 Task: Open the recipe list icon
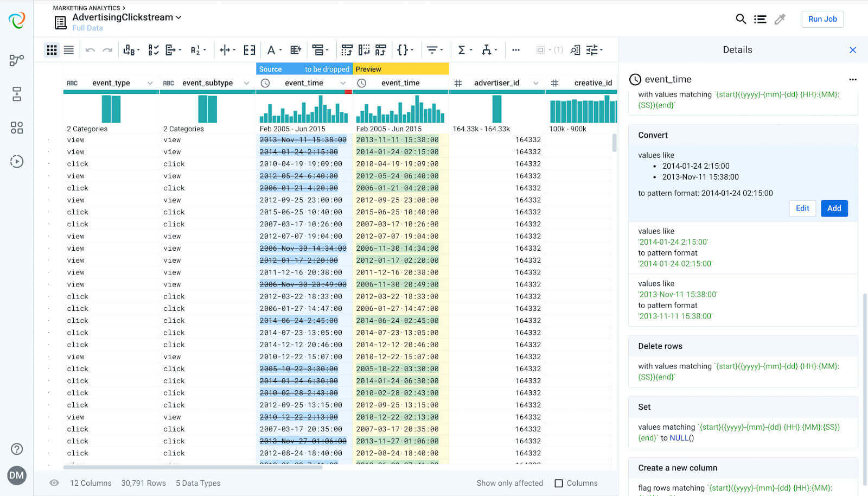point(760,19)
